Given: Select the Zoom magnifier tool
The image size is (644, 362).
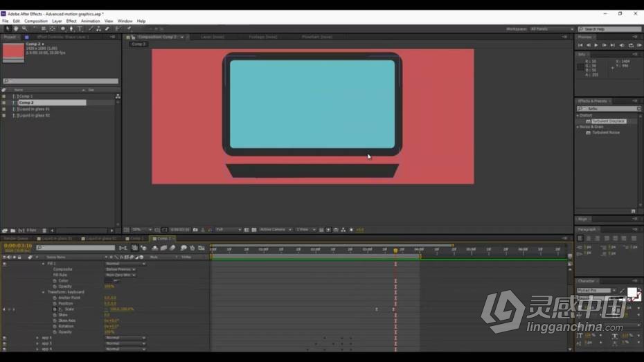Looking at the screenshot, I should coord(25,29).
